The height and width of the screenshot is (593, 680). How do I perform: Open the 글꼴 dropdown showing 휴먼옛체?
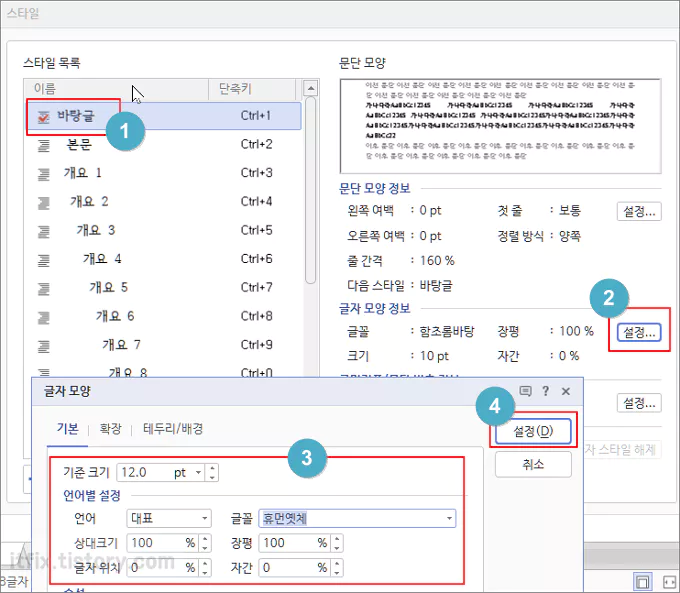(x=449, y=518)
